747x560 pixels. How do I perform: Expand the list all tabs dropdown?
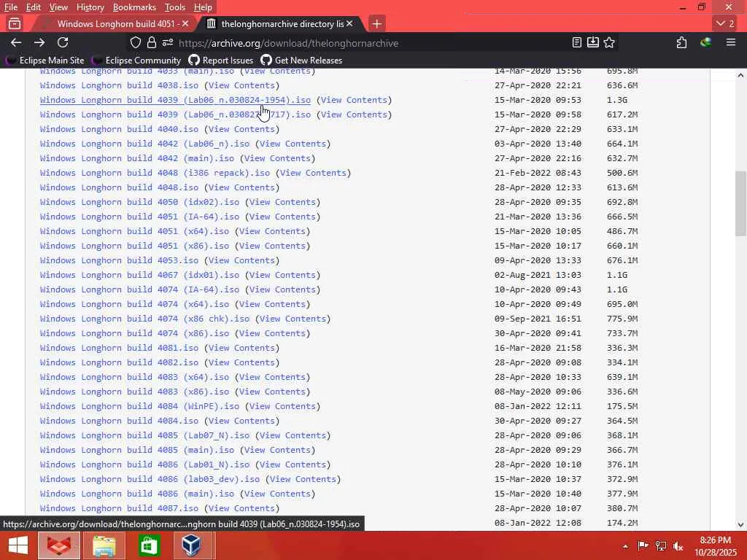tap(725, 23)
